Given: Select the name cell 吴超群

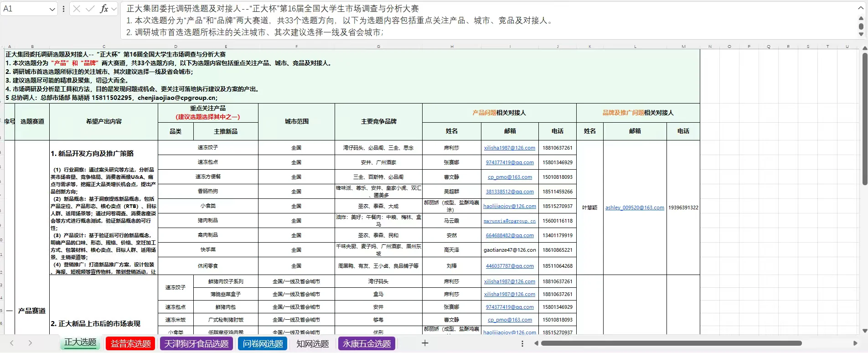Looking at the screenshot, I should click(x=452, y=192).
